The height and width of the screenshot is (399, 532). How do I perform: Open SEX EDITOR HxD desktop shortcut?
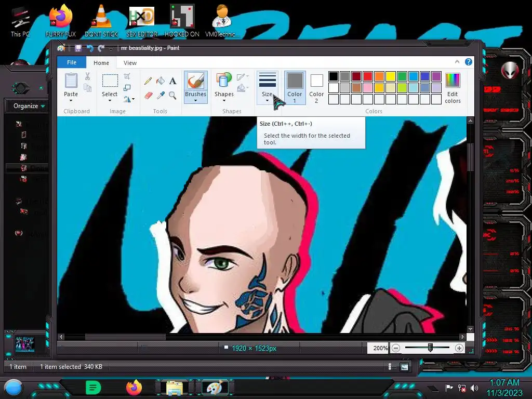[x=142, y=20]
